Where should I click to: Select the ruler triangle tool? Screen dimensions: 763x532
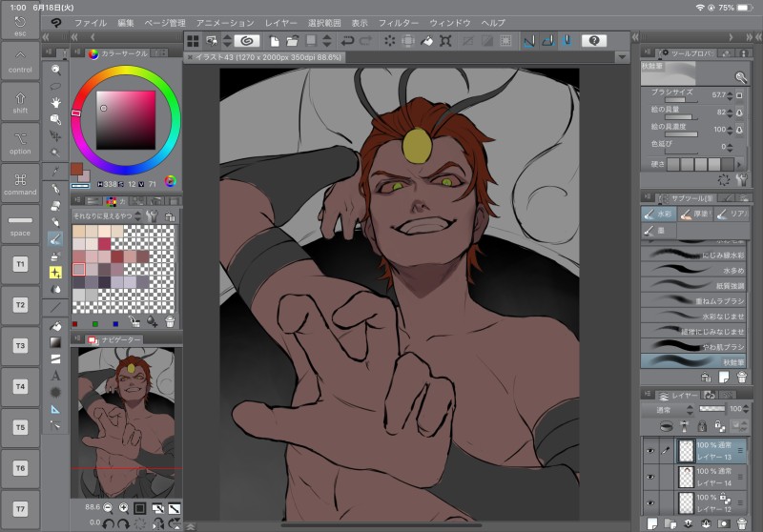click(56, 409)
